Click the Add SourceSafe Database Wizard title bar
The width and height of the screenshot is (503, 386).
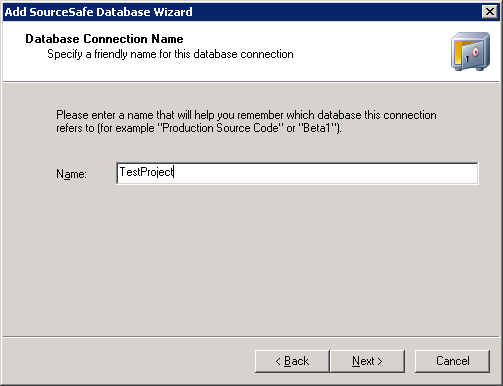(242, 12)
